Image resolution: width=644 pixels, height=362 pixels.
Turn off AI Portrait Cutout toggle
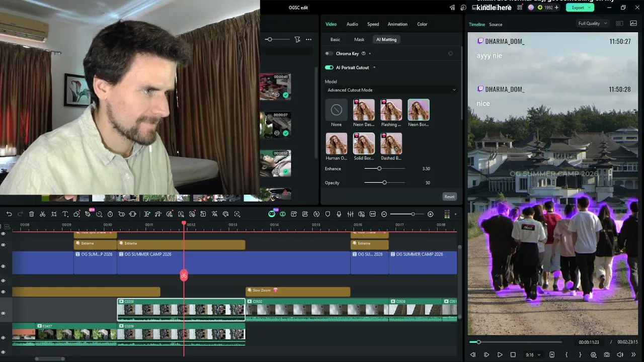click(x=329, y=67)
